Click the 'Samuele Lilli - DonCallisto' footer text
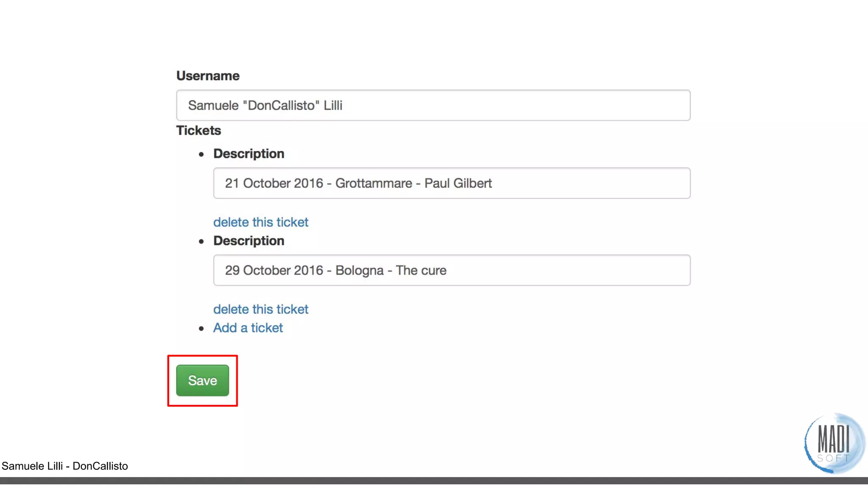Viewport: 868px width, 488px height. 65,466
